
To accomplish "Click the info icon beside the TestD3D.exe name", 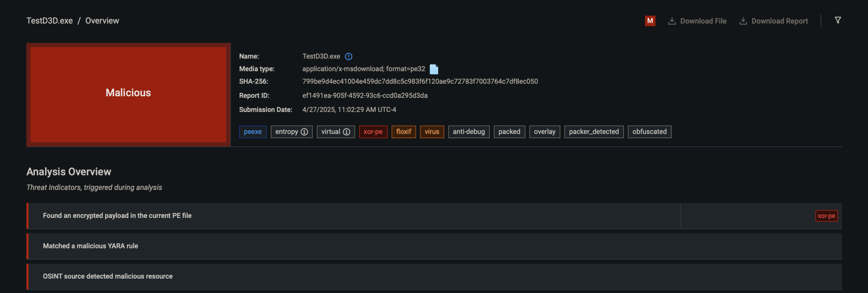I will tap(348, 56).
